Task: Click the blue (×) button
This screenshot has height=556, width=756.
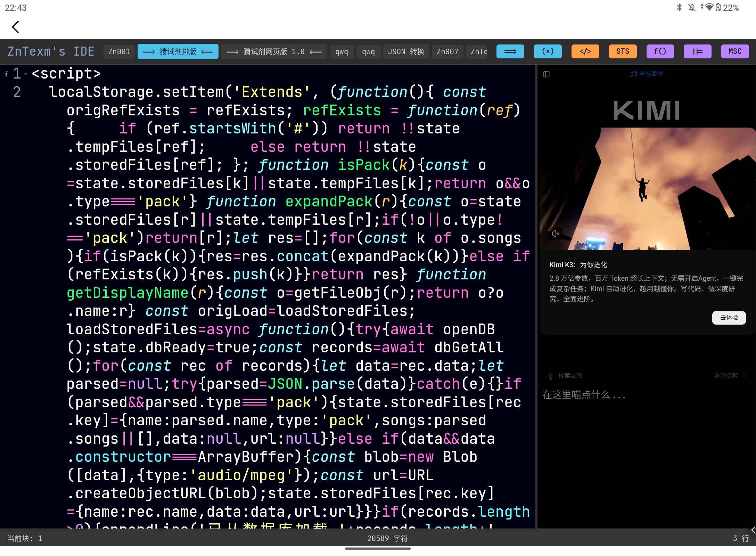Action: (548, 51)
